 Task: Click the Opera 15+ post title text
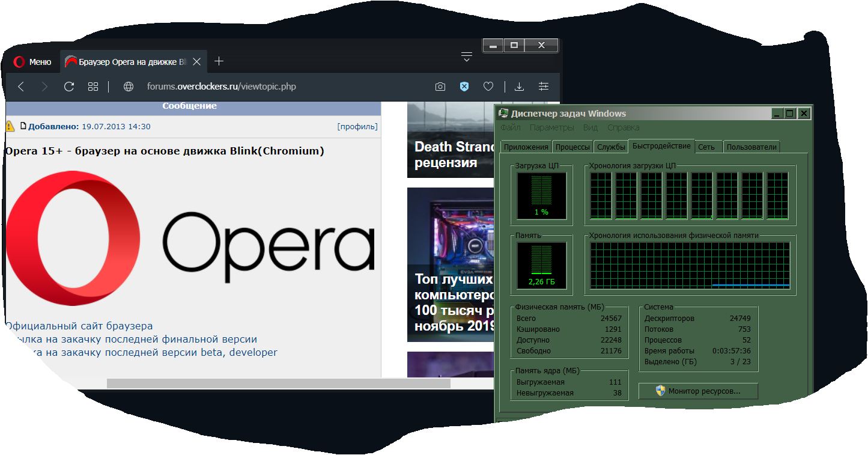click(165, 151)
